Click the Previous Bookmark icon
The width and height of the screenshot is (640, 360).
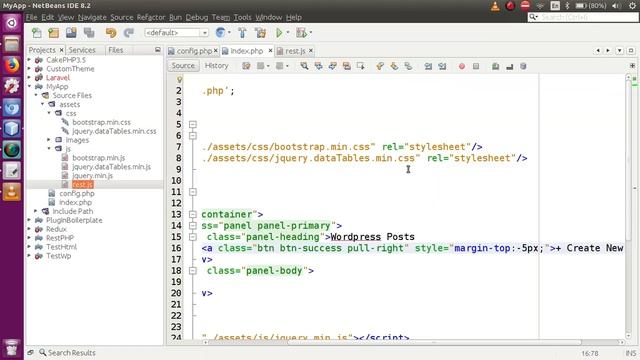380,66
